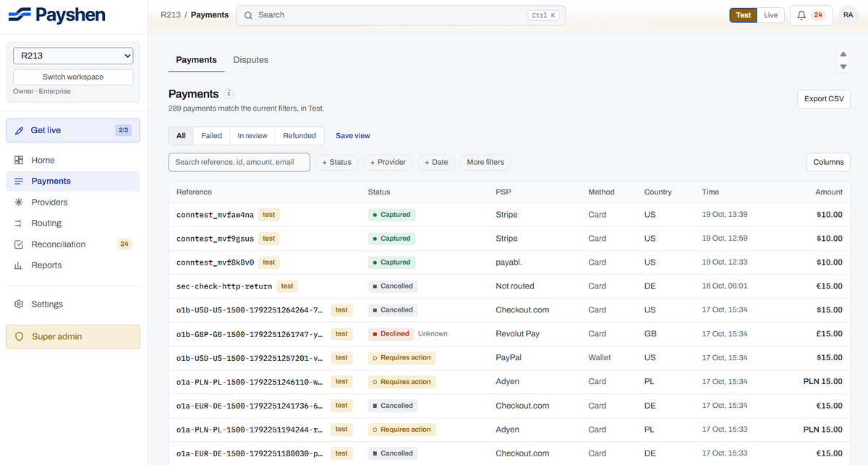Open the RA user avatar menu
This screenshot has height=465, width=868.
coord(848,15)
